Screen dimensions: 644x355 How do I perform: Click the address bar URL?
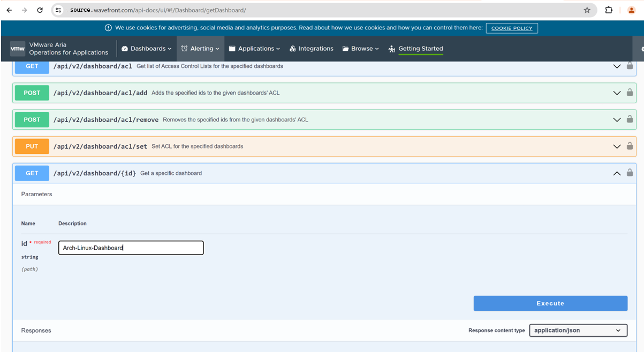pyautogui.click(x=158, y=10)
